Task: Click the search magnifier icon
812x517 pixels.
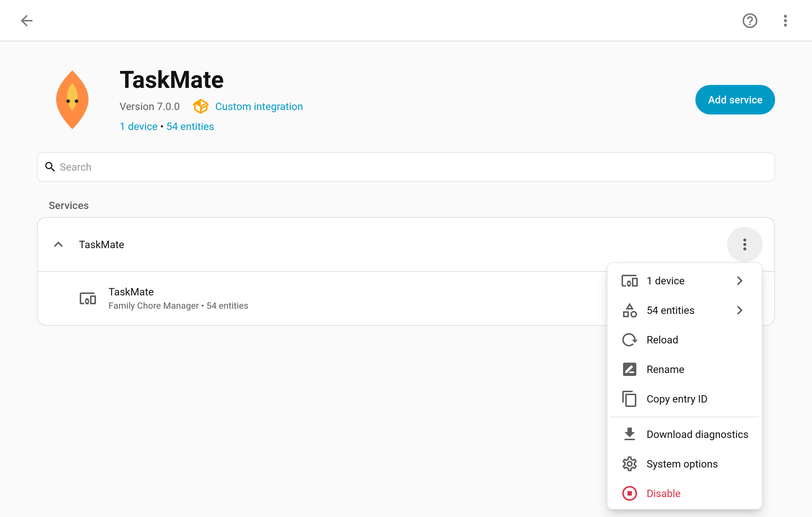Action: [x=50, y=167]
